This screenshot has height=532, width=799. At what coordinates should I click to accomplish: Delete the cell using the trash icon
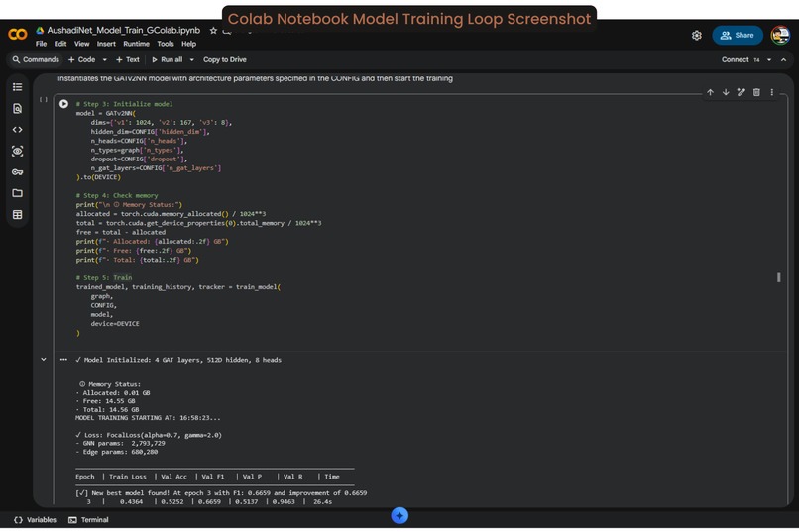point(756,92)
